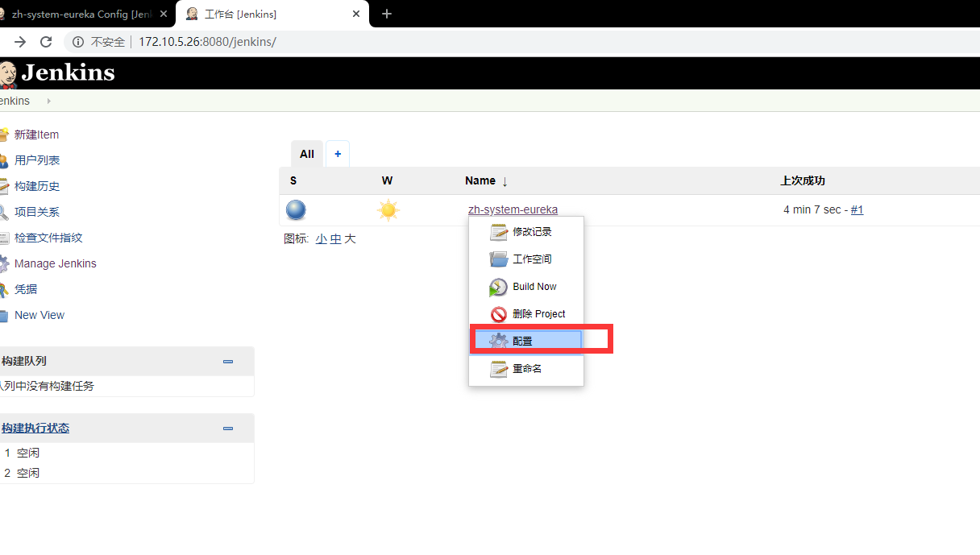Set icon size to 小
The width and height of the screenshot is (980, 555).
coord(322,238)
